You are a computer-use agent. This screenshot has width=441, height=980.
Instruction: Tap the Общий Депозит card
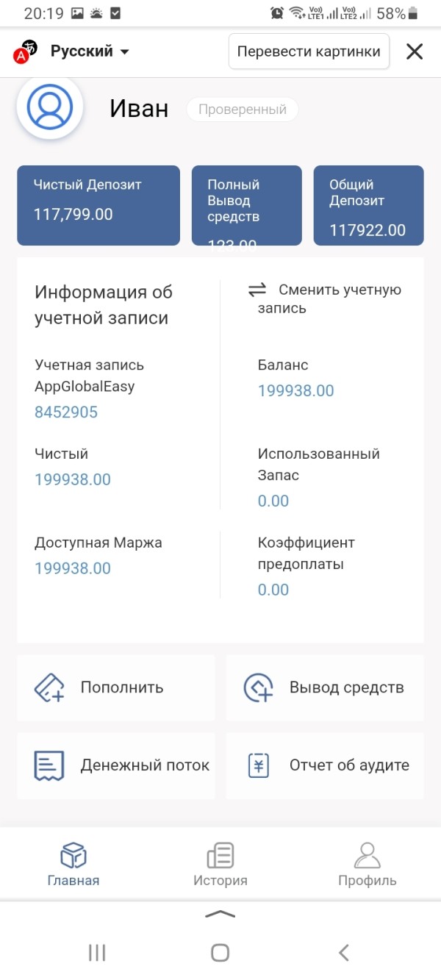(368, 205)
